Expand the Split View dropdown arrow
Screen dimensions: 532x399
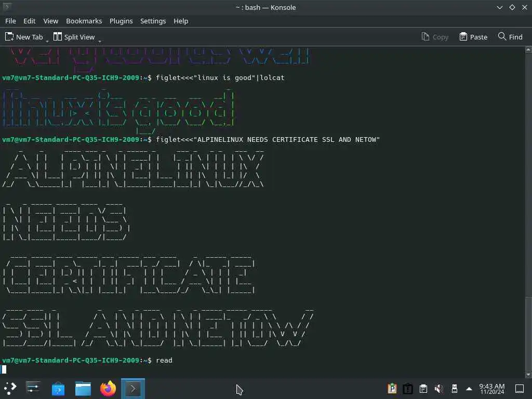[99, 41]
